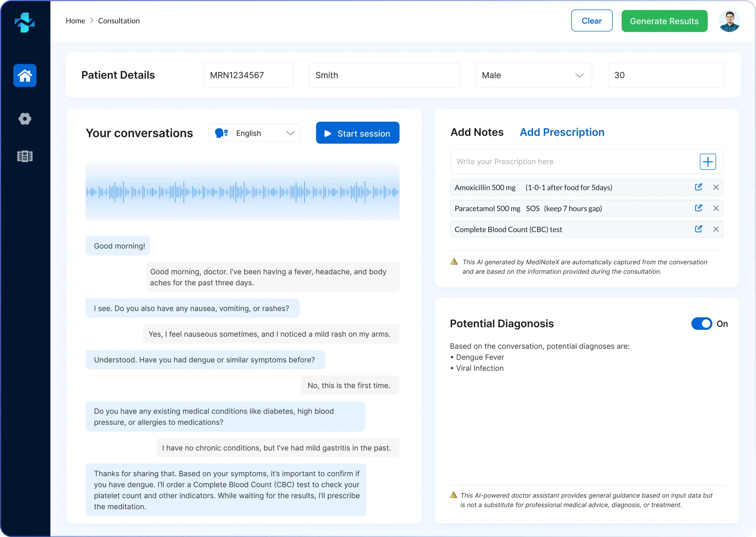Open Settings gear in sidebar

(x=25, y=119)
